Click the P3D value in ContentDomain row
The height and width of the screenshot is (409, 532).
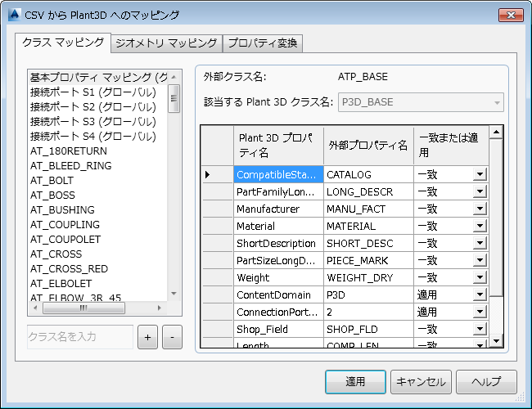pos(369,295)
